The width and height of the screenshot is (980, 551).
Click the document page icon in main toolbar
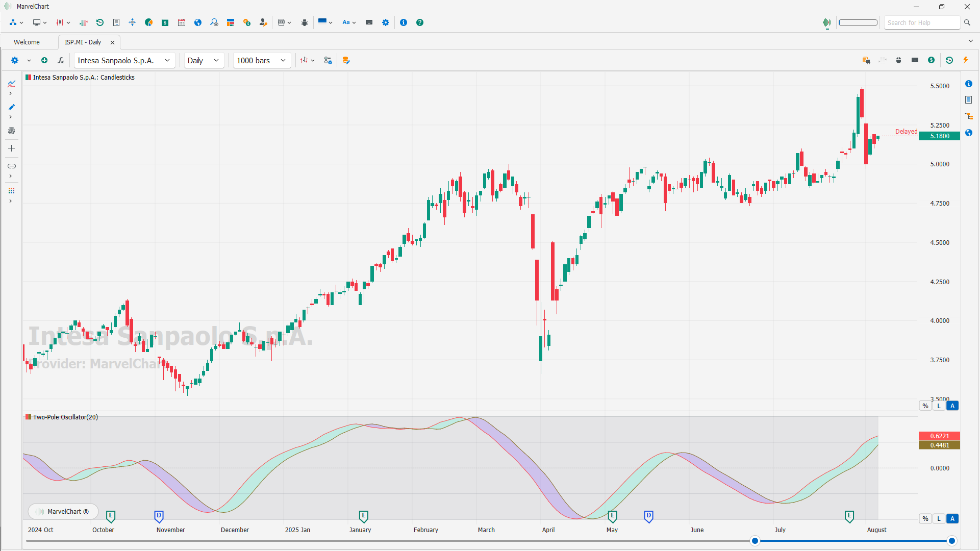116,22
